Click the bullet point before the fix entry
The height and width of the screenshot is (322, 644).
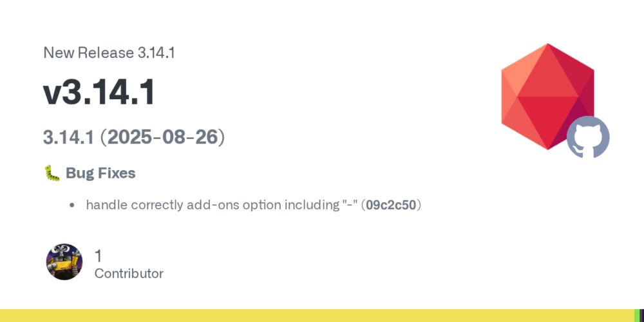[x=72, y=205]
